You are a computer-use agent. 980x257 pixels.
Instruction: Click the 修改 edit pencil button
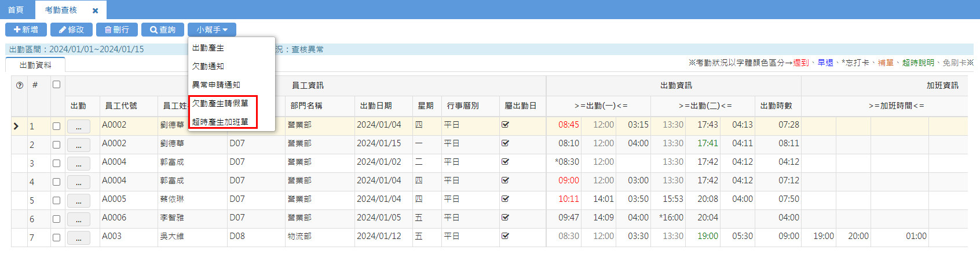71,30
